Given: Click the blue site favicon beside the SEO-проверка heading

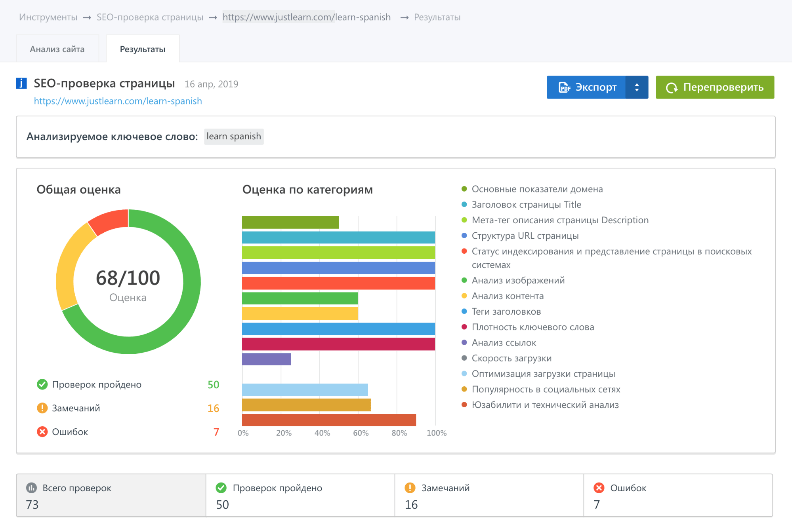Looking at the screenshot, I should coord(21,84).
